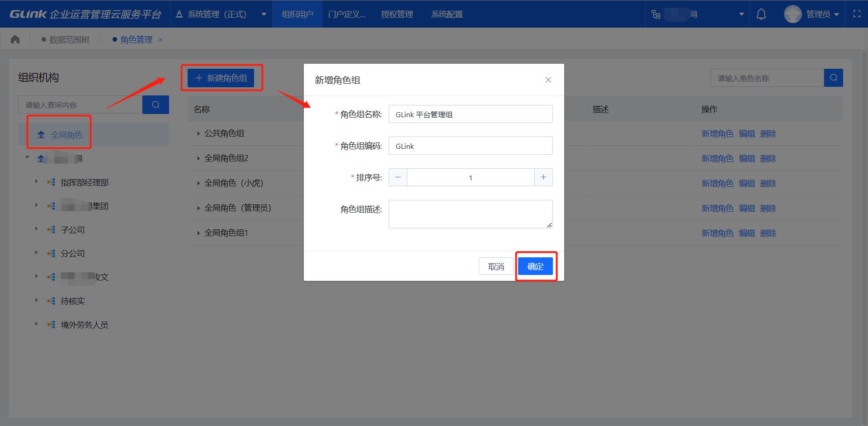Viewport: 868px width, 426px height.
Task: Click 编辑 for 全局角色组2
Action: tap(747, 158)
